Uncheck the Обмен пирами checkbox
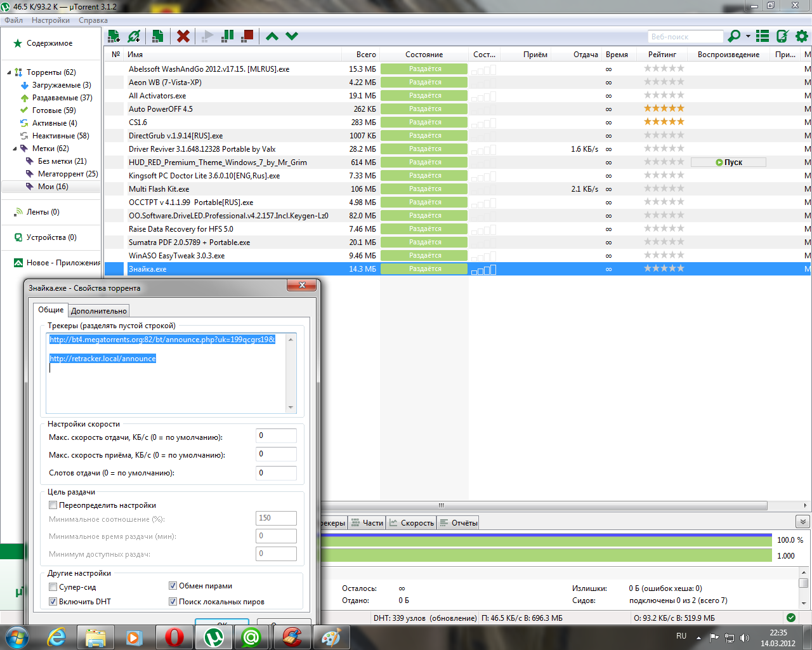The height and width of the screenshot is (650, 812). point(173,586)
